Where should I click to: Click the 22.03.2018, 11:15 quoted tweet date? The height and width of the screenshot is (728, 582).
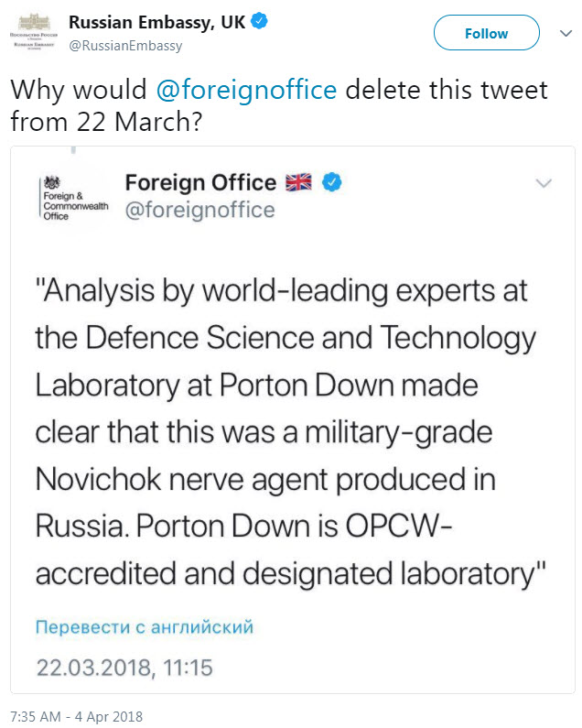124,668
